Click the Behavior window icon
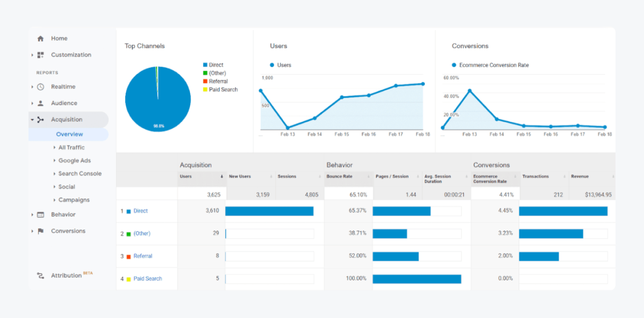 click(40, 215)
